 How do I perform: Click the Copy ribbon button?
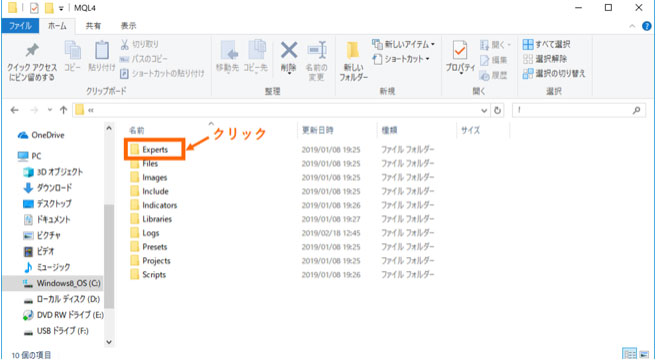[x=72, y=56]
